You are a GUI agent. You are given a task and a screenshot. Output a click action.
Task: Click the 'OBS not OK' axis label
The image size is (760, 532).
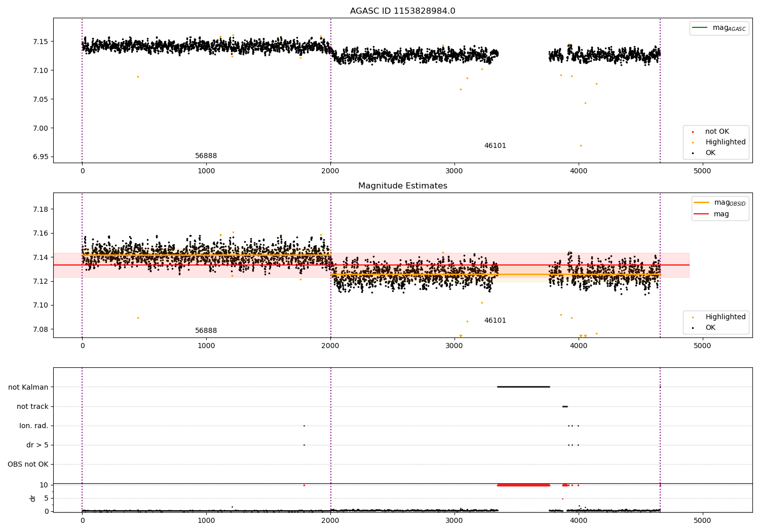tap(28, 464)
